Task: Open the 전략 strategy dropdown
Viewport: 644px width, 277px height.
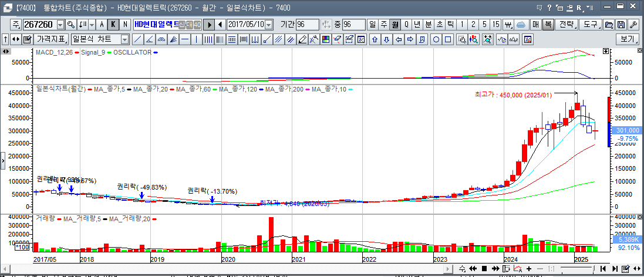Action: click(x=567, y=25)
